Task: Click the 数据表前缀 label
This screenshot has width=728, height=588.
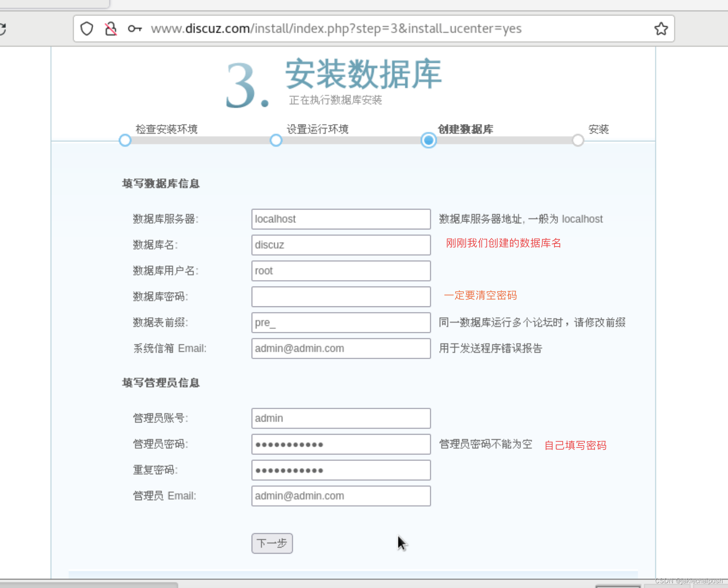Action: coord(160,322)
